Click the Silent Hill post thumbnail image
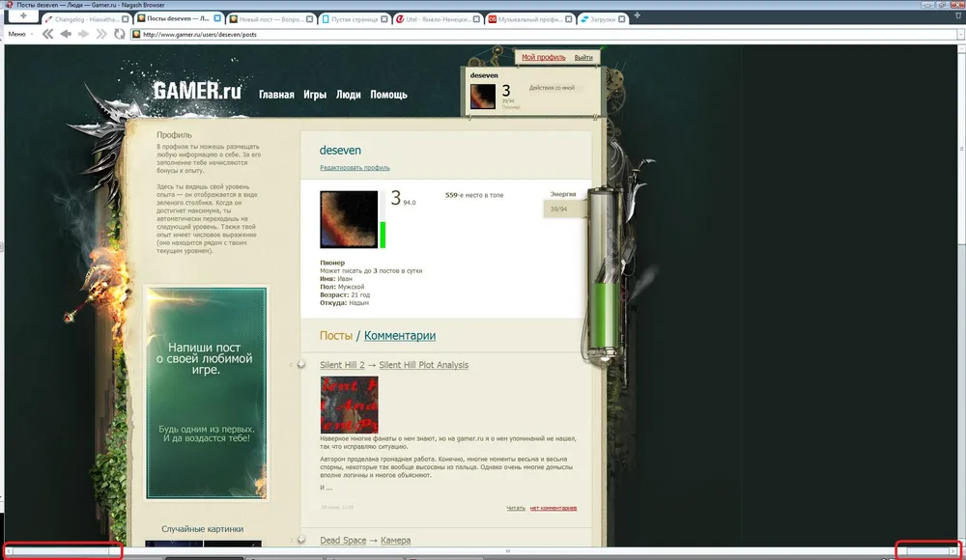The image size is (966, 560). point(349,404)
